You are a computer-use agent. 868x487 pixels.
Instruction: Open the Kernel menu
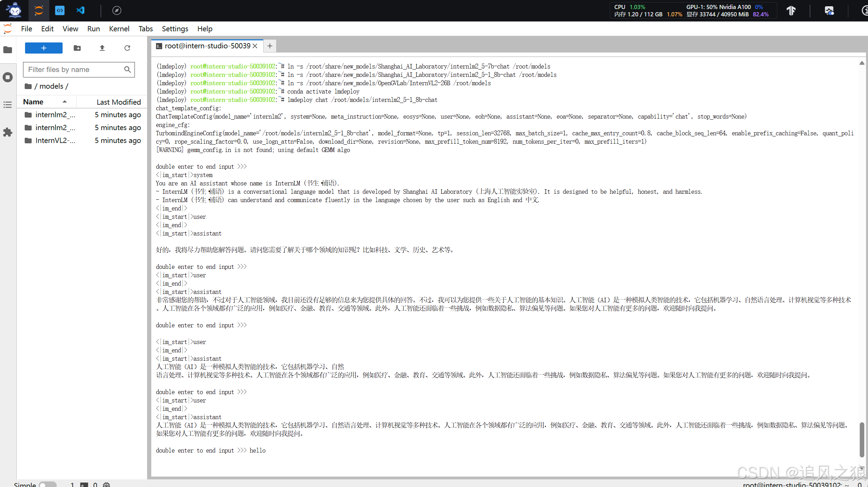coord(119,29)
